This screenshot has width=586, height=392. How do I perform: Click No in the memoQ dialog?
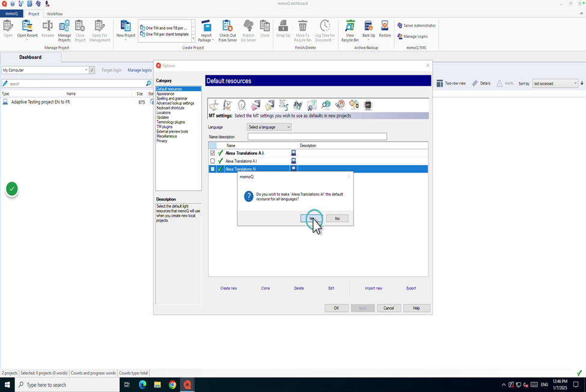(x=337, y=219)
